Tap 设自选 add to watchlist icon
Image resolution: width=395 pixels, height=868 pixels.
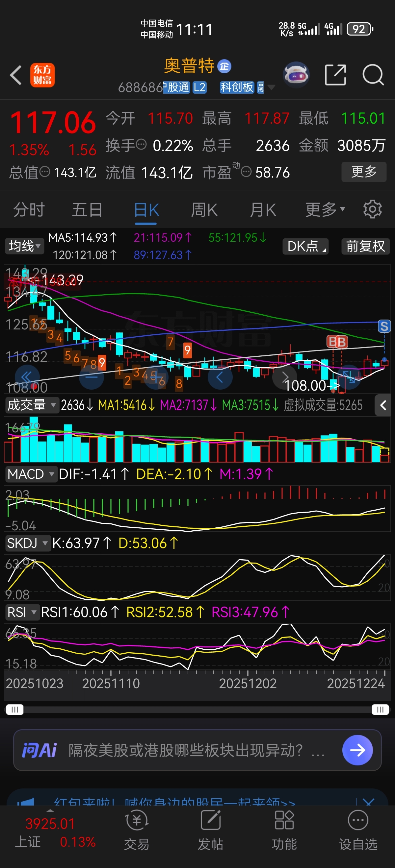click(x=358, y=830)
